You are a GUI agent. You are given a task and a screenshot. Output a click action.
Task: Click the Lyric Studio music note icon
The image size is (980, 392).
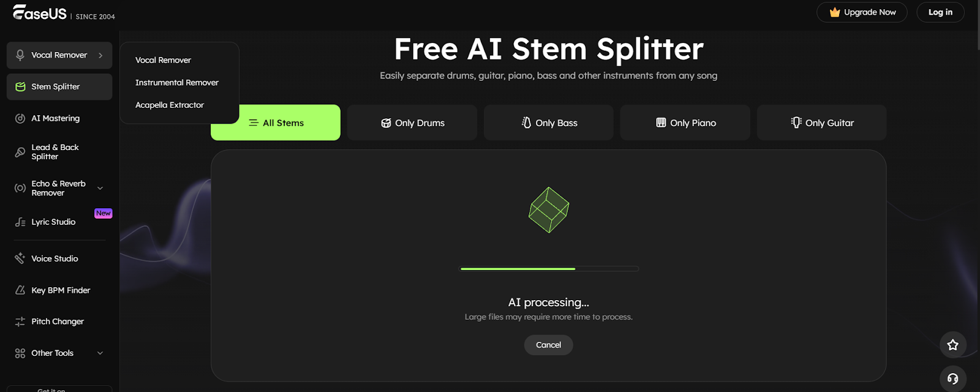20,222
